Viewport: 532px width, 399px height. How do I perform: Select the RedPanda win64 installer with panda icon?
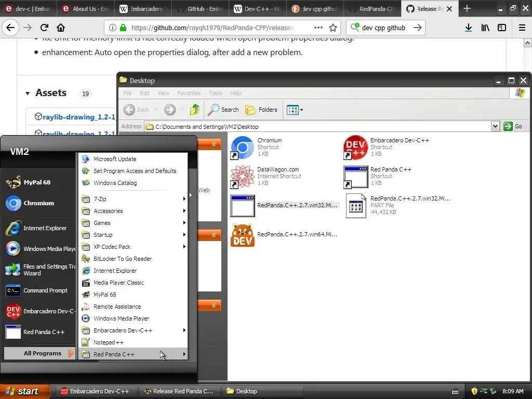(x=242, y=235)
